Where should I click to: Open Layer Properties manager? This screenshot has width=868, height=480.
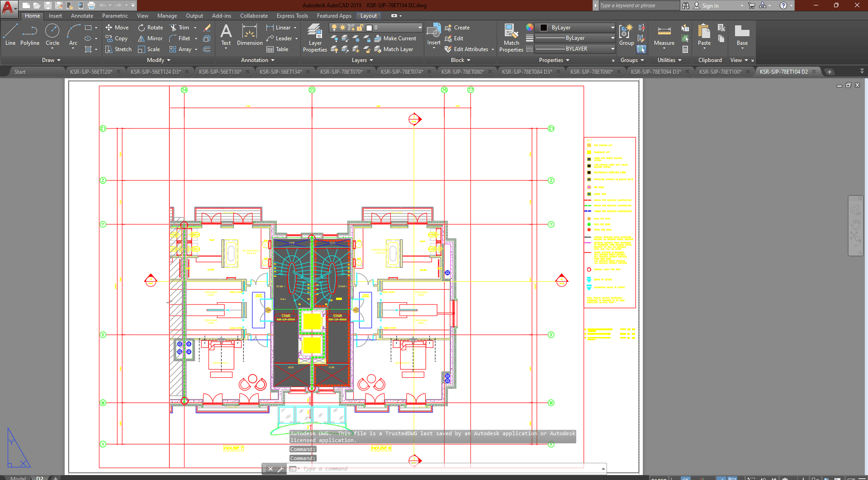coord(315,38)
